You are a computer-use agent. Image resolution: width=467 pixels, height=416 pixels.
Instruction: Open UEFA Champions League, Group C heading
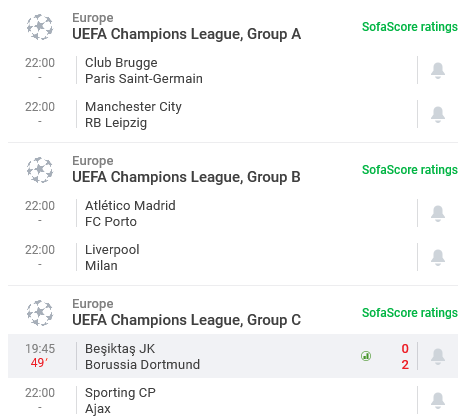(x=186, y=320)
